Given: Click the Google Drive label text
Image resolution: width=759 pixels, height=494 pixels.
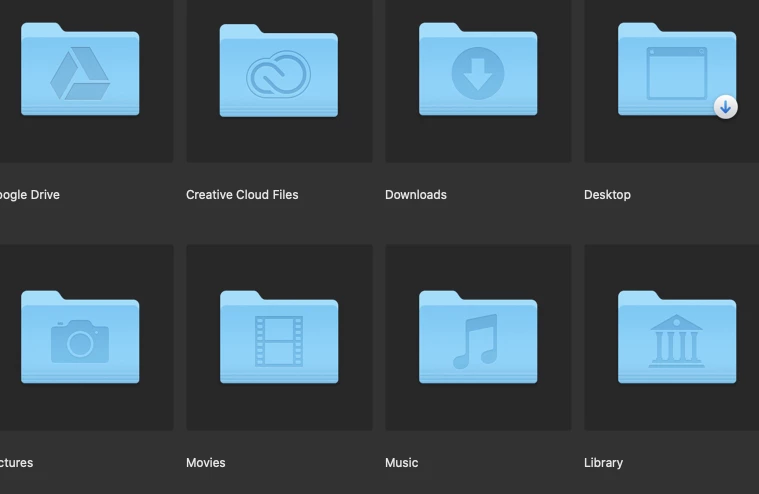Looking at the screenshot, I should [30, 195].
